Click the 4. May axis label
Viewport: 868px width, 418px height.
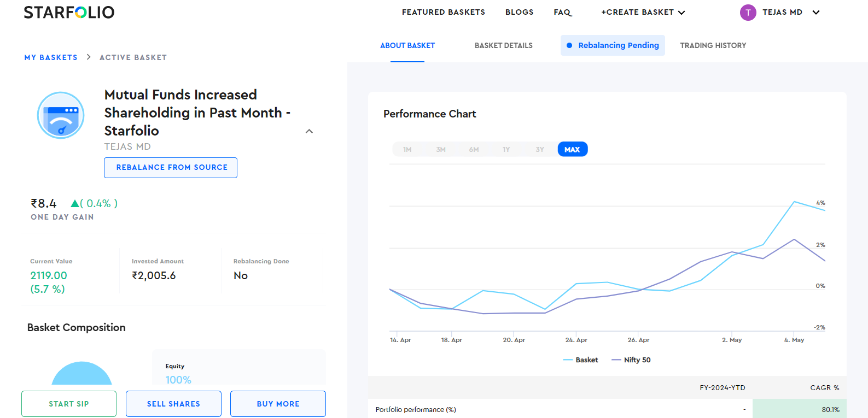[x=794, y=340]
